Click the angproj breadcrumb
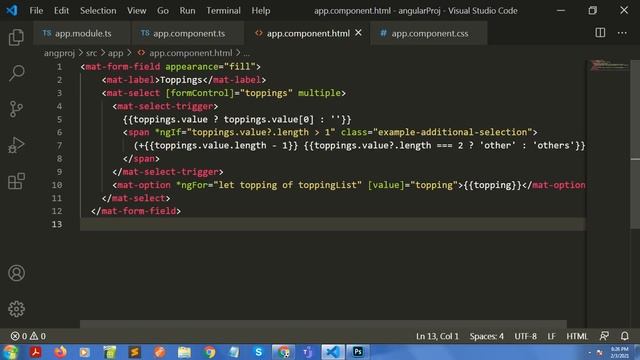 [60, 53]
